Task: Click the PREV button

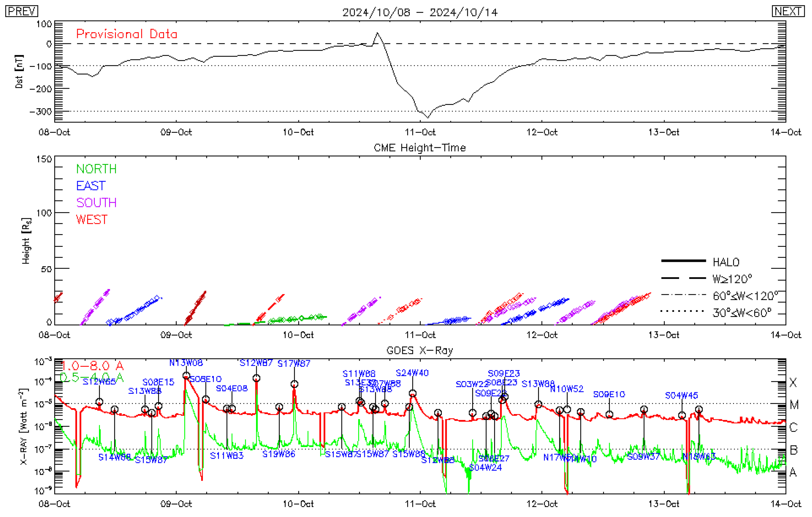Action: (21, 11)
